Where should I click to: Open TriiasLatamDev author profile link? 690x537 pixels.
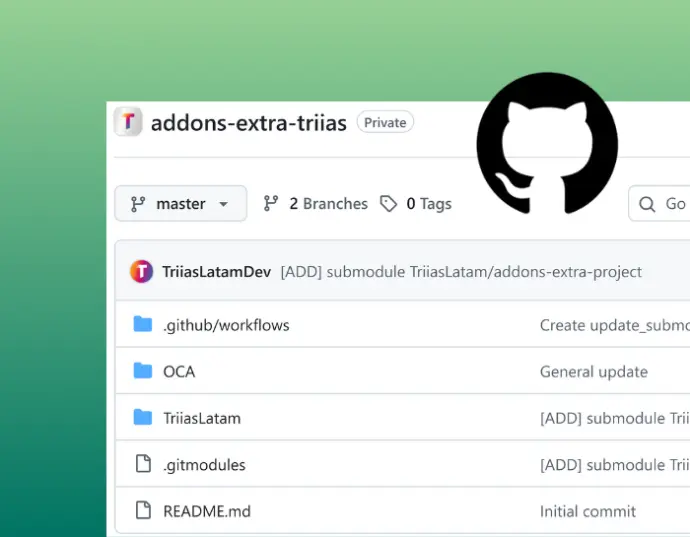click(217, 272)
